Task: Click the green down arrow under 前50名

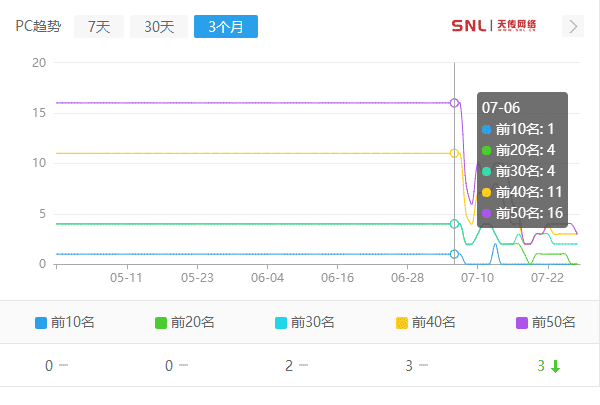Action: click(x=555, y=366)
